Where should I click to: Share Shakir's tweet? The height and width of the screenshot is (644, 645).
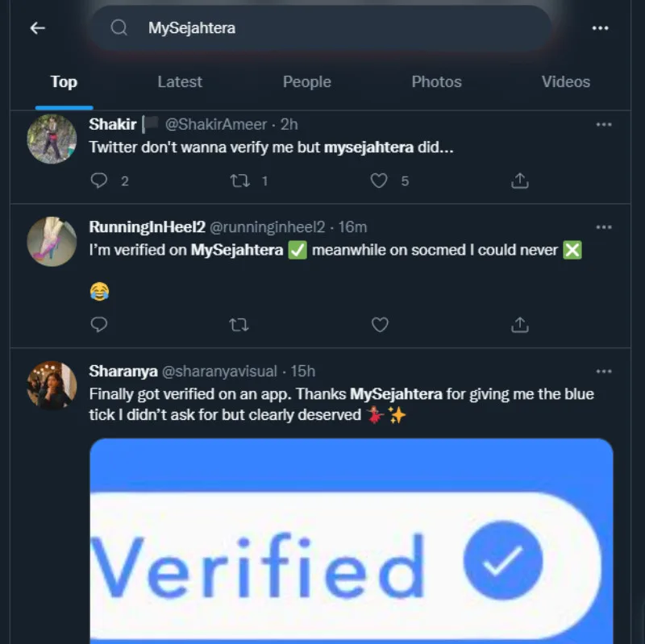(520, 181)
